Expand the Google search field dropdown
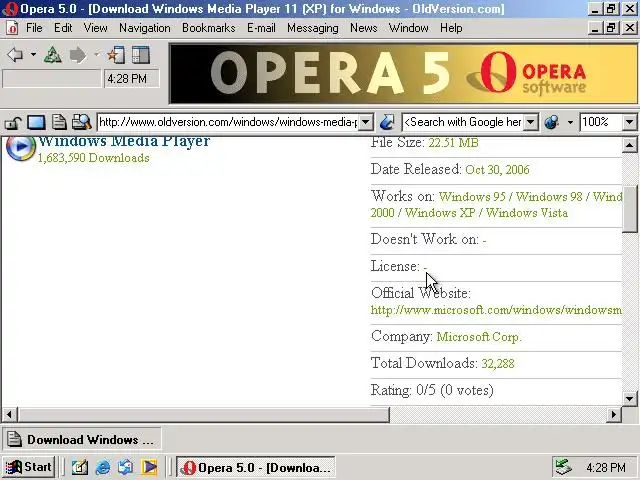640x480 pixels. click(531, 122)
